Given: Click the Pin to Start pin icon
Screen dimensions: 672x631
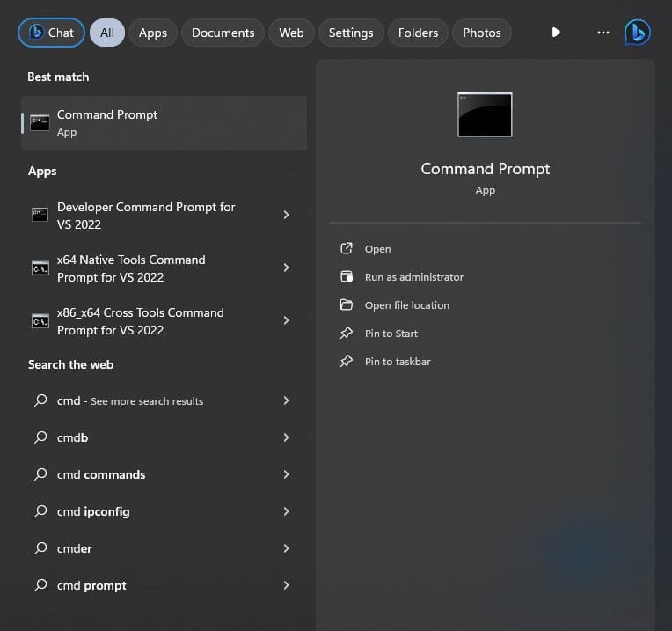Looking at the screenshot, I should point(347,334).
